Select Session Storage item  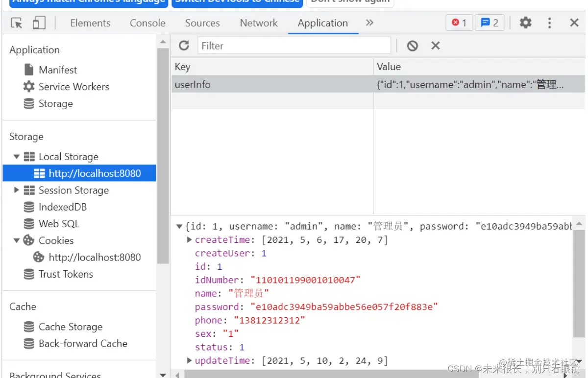(73, 190)
